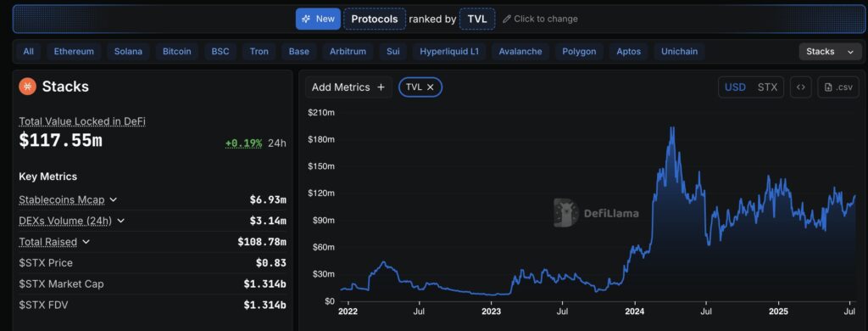868x331 pixels.
Task: Change the TVL ranking selector
Action: (477, 19)
